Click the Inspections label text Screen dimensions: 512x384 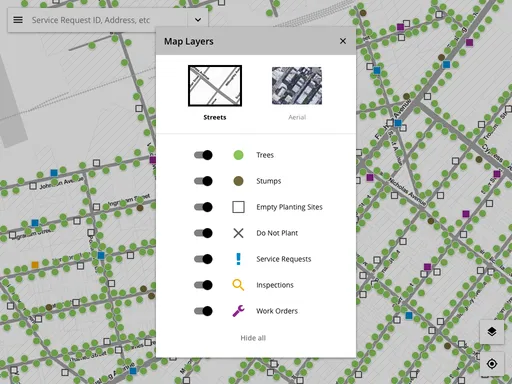point(275,285)
